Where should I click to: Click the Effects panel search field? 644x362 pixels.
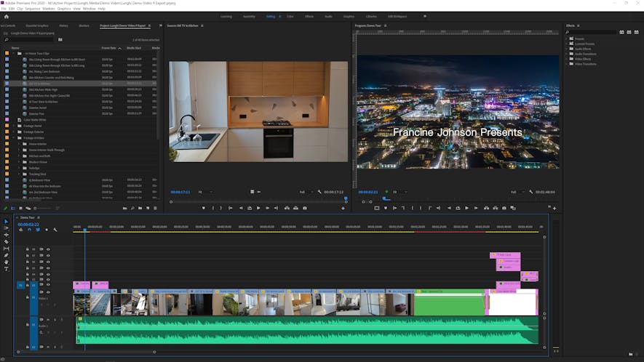click(x=591, y=32)
